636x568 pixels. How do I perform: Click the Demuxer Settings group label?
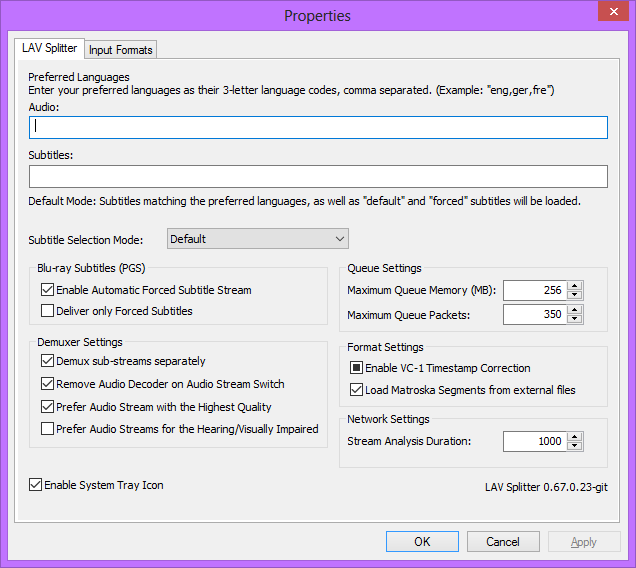(x=80, y=342)
